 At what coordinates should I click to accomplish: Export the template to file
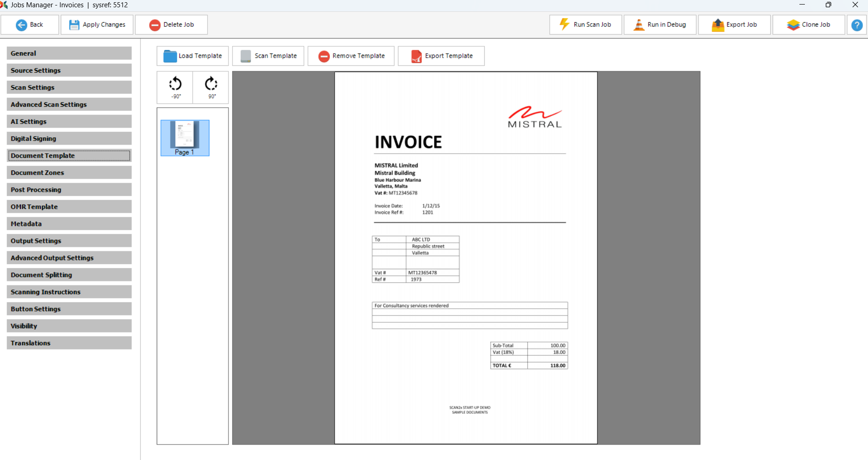coord(441,56)
